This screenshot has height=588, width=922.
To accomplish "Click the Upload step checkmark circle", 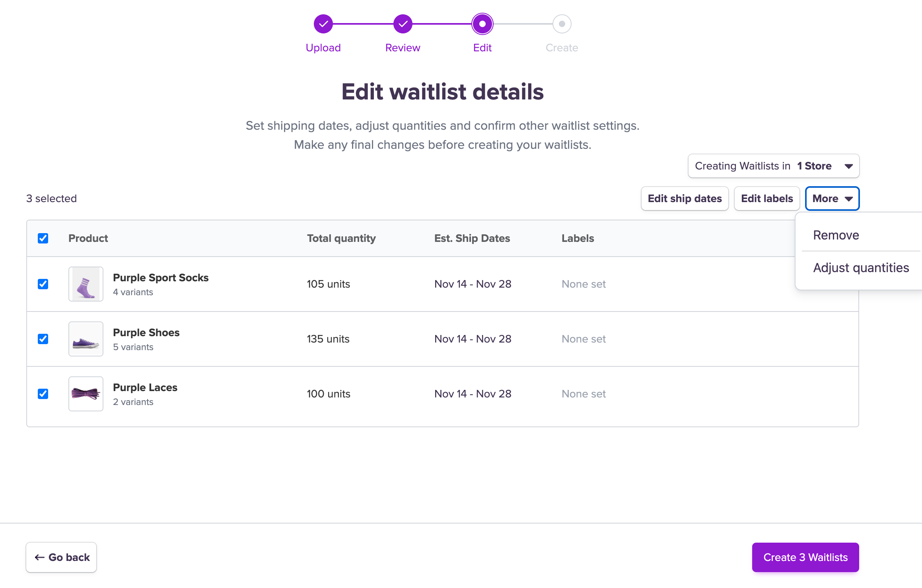I will (323, 24).
